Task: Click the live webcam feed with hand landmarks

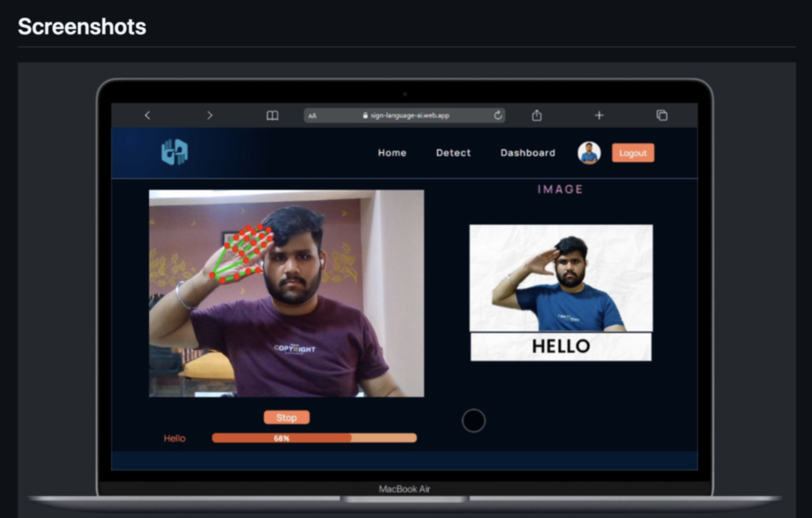Action: [286, 293]
